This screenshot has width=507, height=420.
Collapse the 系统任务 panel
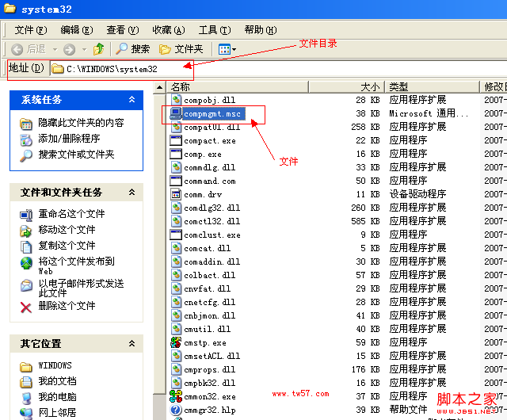tap(132, 99)
